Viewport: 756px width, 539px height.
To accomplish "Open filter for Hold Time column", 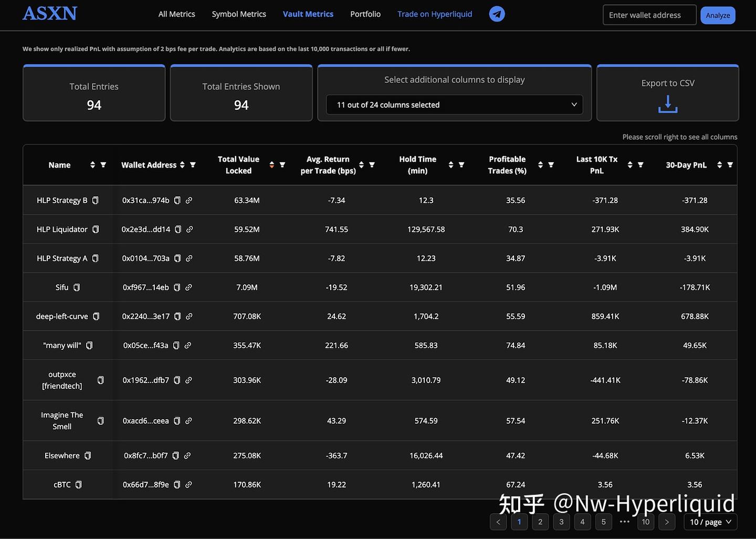I will (x=461, y=165).
